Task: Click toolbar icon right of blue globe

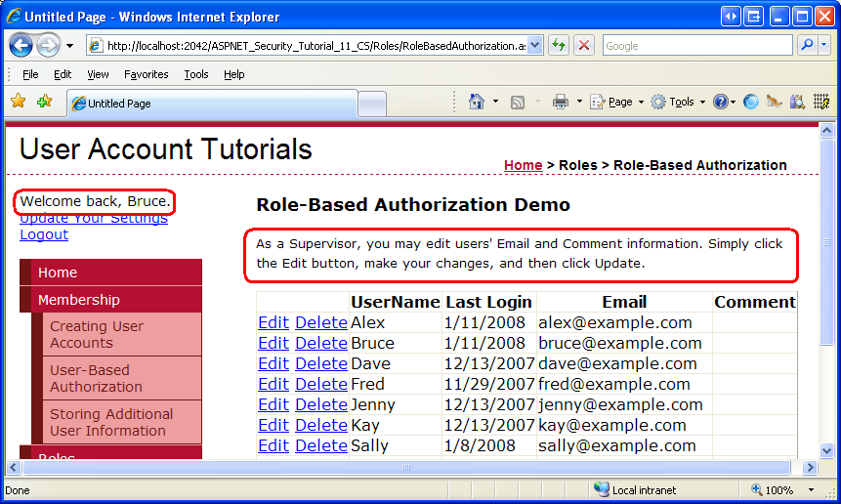Action: pos(774,102)
